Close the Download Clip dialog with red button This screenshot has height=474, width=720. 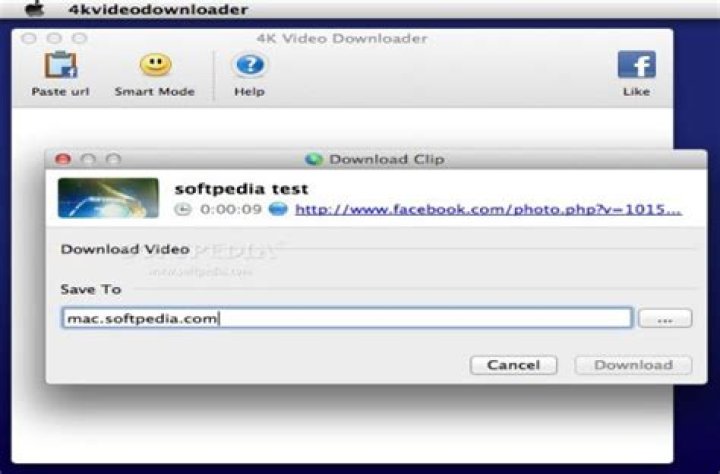tap(63, 159)
